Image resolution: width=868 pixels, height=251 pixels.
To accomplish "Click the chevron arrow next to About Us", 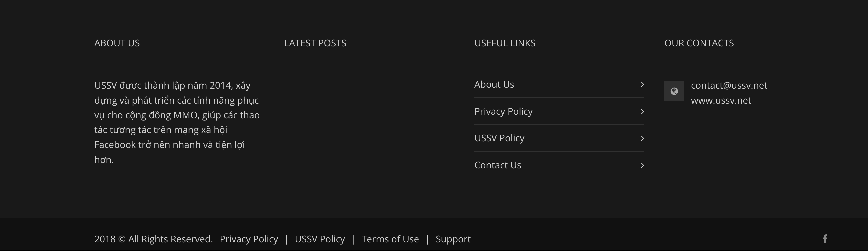I will coord(642,84).
